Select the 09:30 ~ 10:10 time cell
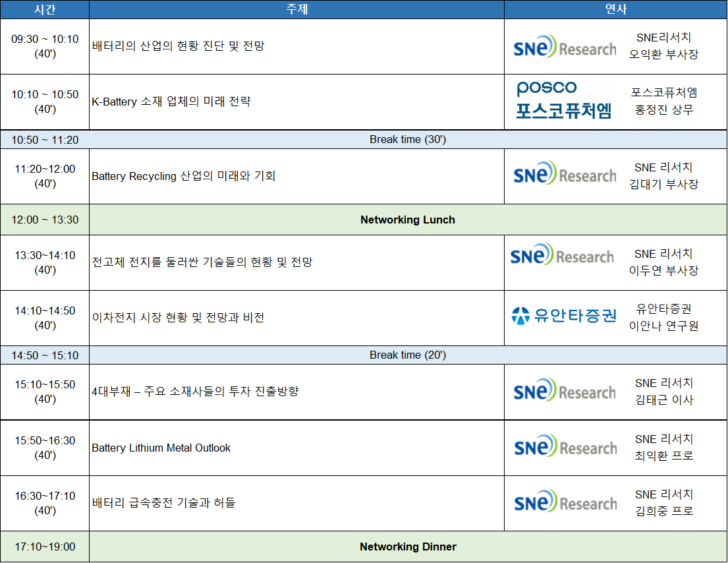This screenshot has height=563, width=728. pyautogui.click(x=45, y=46)
